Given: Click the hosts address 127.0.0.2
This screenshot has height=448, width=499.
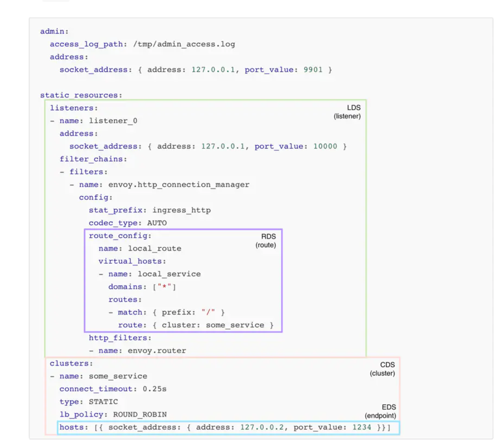Looking at the screenshot, I should [262, 427].
